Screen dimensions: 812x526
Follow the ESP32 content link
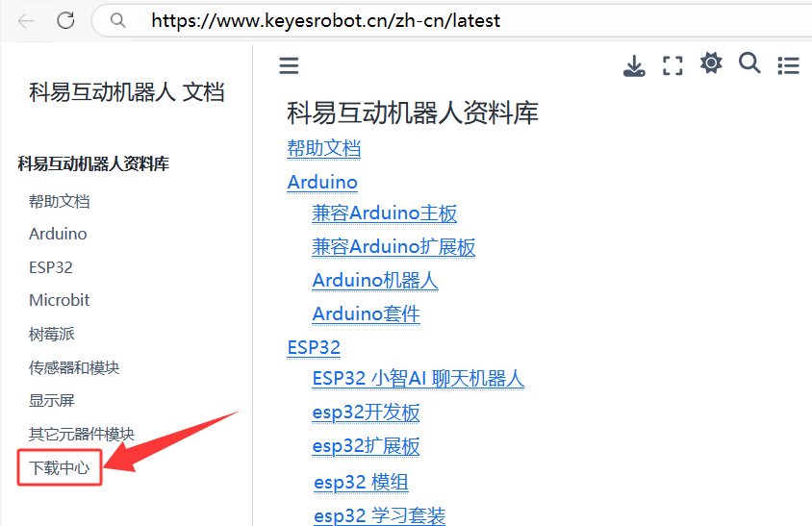pyautogui.click(x=314, y=347)
